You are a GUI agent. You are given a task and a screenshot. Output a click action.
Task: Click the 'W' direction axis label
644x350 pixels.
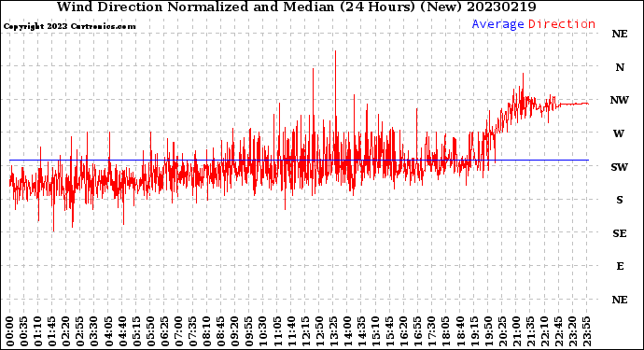tap(619, 133)
